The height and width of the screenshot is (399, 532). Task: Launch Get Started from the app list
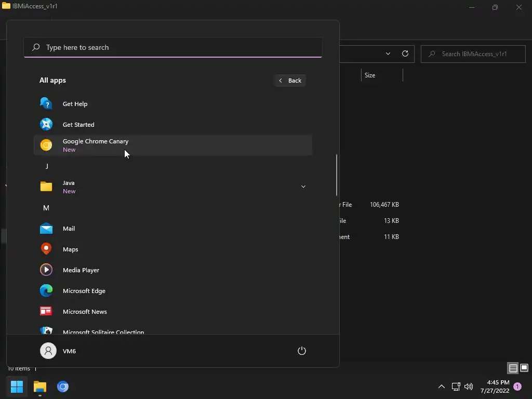point(172,125)
